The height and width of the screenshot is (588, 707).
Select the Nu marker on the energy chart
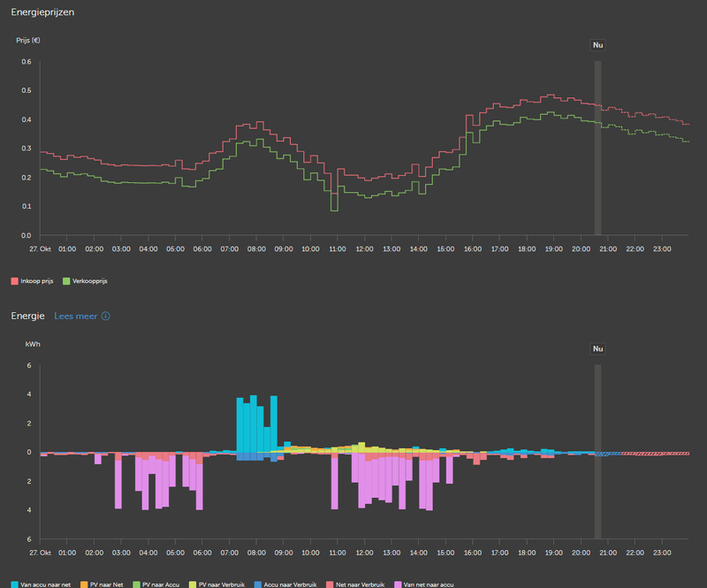[598, 349]
